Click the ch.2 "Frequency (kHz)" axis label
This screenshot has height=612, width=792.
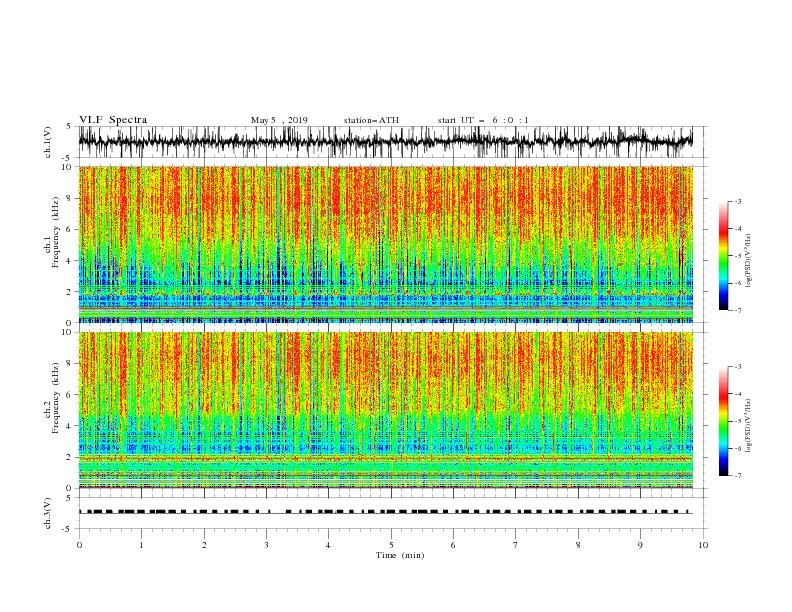coord(55,398)
